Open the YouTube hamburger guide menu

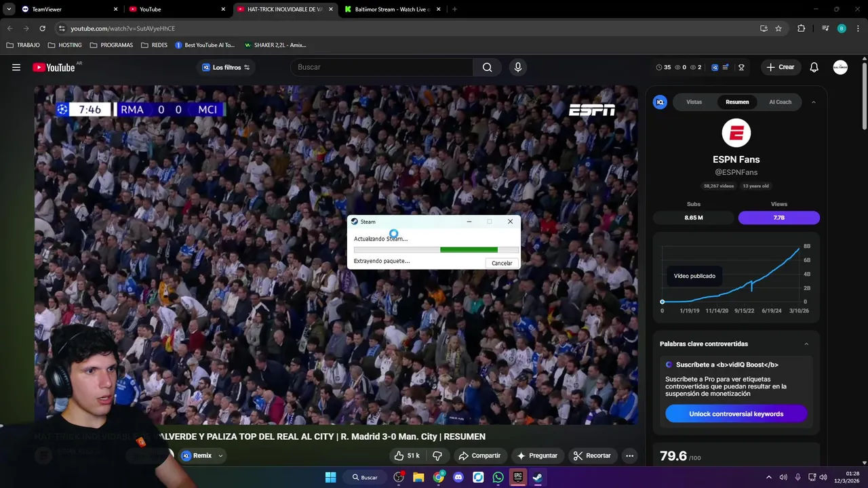16,67
